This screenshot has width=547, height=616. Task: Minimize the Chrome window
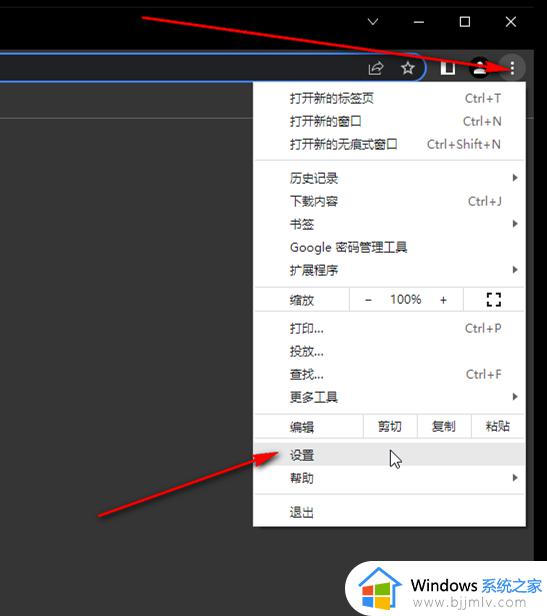(x=419, y=22)
